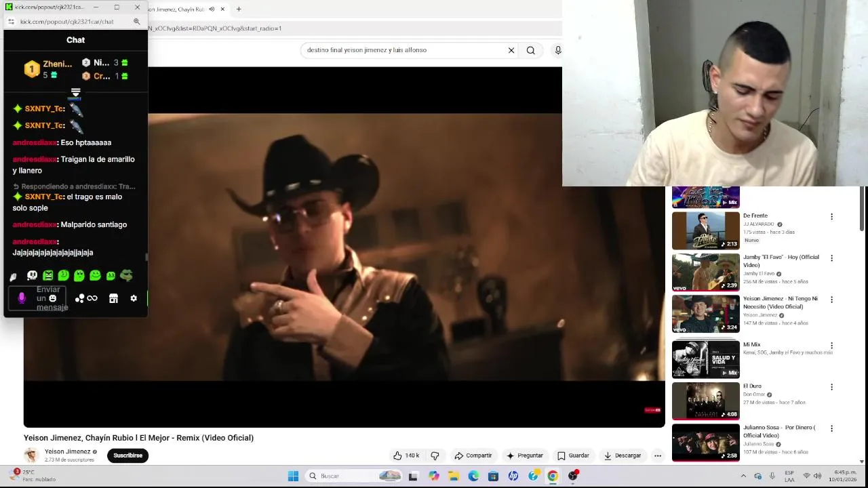The image size is (868, 488).
Task: Insert the white skull emote
Action: [32, 276]
